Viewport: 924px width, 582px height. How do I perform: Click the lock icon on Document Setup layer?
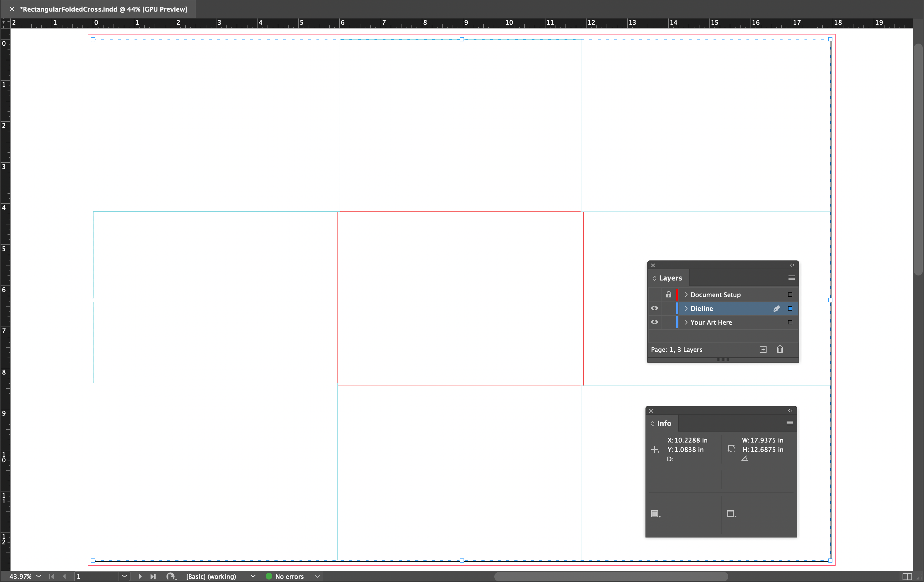(668, 295)
